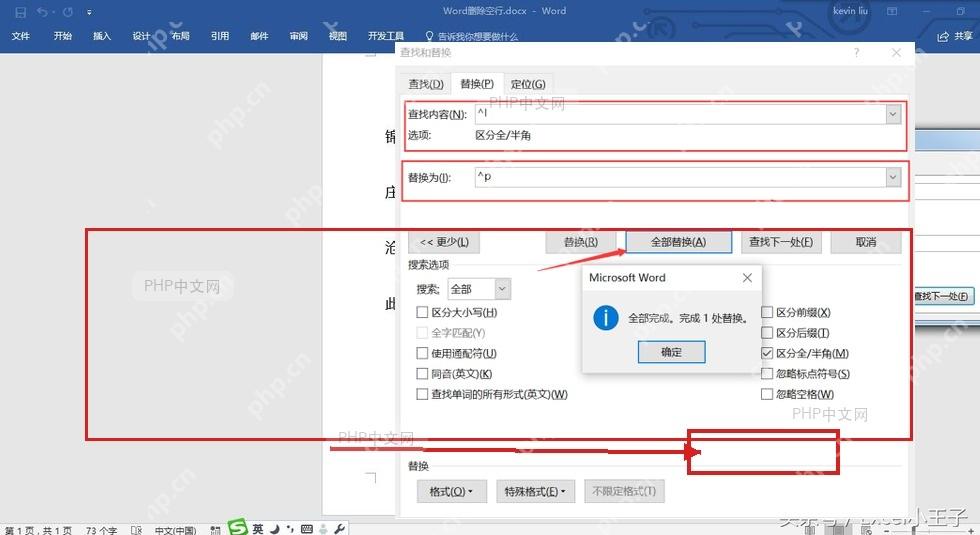Click the wrench settings icon in Sogou bar
Screen dimensions: 980x535
(339, 529)
